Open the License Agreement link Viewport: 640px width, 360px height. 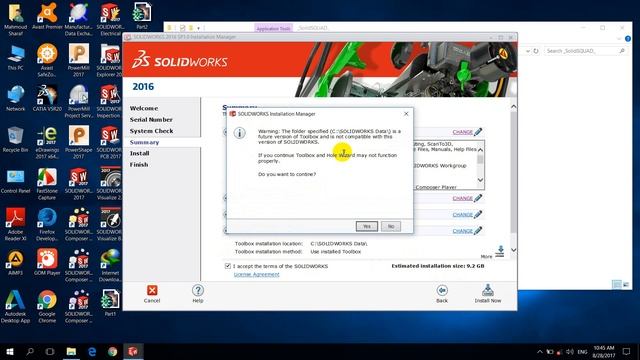256,274
